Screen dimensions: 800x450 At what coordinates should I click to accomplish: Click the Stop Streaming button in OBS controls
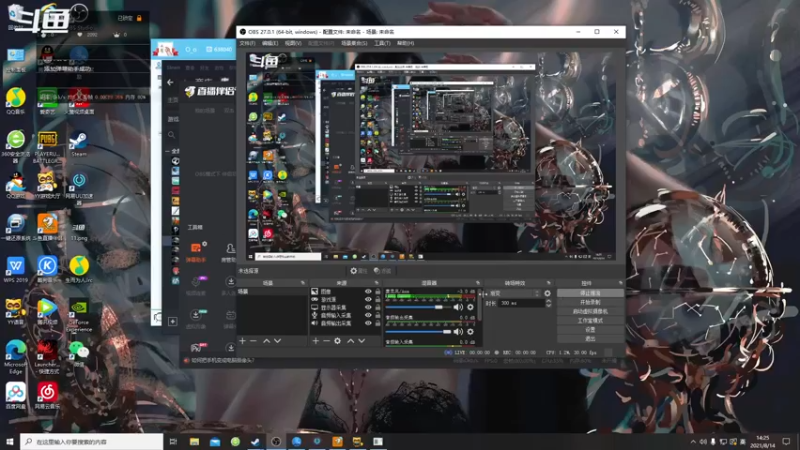pyautogui.click(x=590, y=293)
